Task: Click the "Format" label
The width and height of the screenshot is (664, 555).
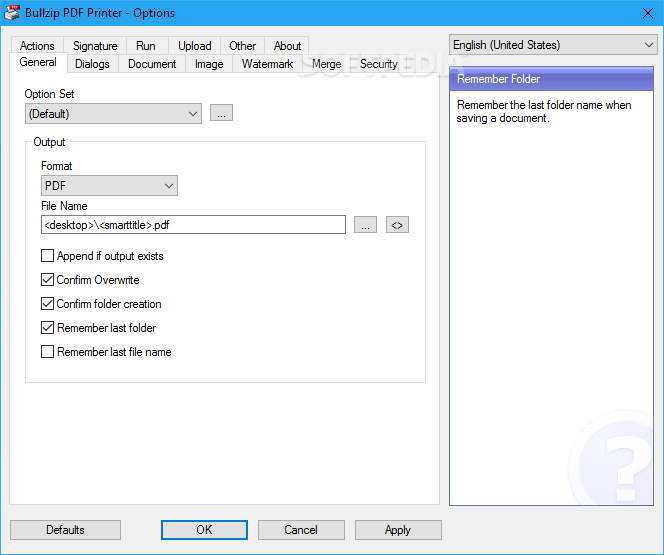Action: pos(56,166)
